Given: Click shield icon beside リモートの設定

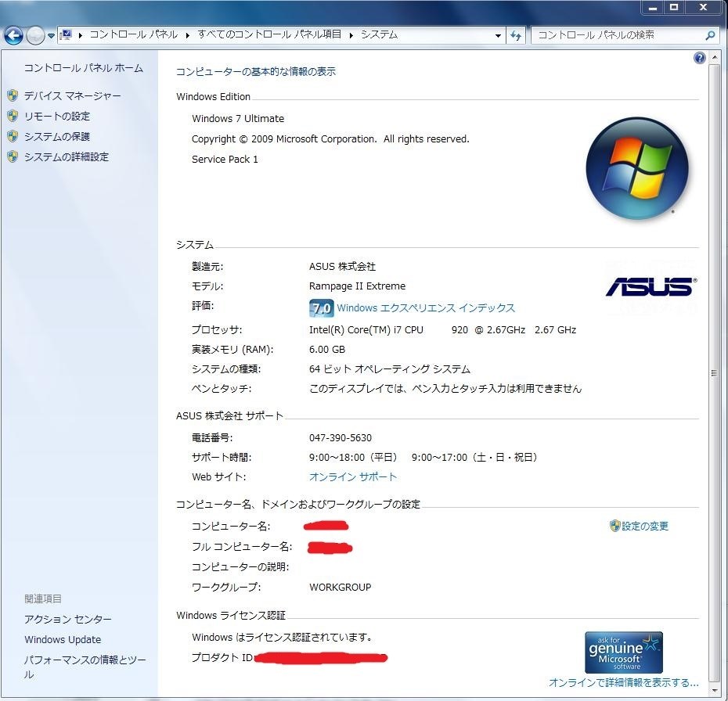Looking at the screenshot, I should [13, 116].
